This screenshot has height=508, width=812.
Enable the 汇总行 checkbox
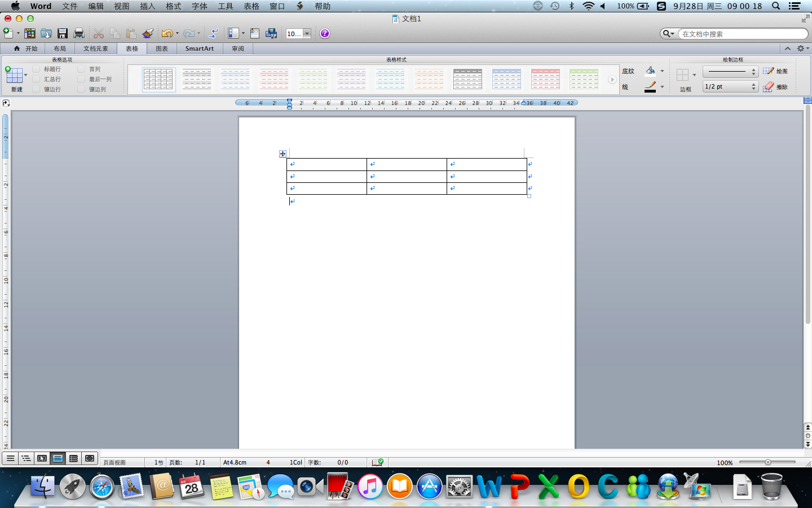[x=36, y=79]
